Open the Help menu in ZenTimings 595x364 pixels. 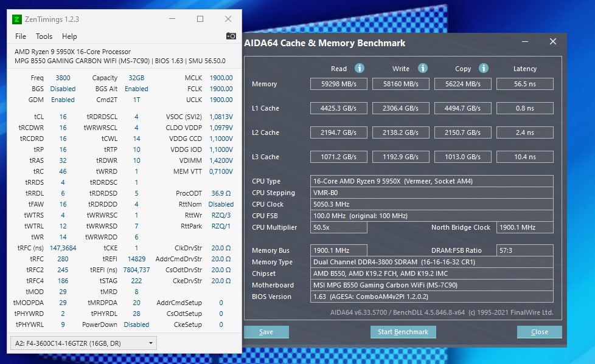[x=69, y=36]
